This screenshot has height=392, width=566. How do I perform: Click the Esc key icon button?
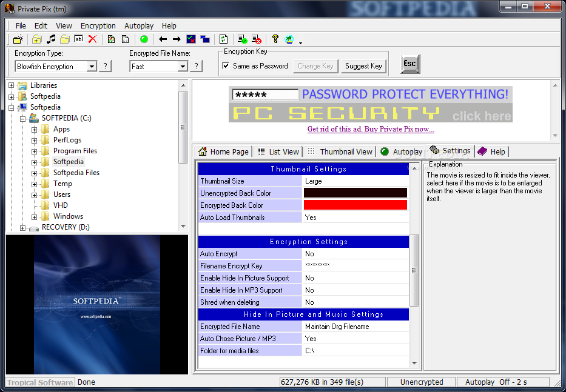[410, 64]
